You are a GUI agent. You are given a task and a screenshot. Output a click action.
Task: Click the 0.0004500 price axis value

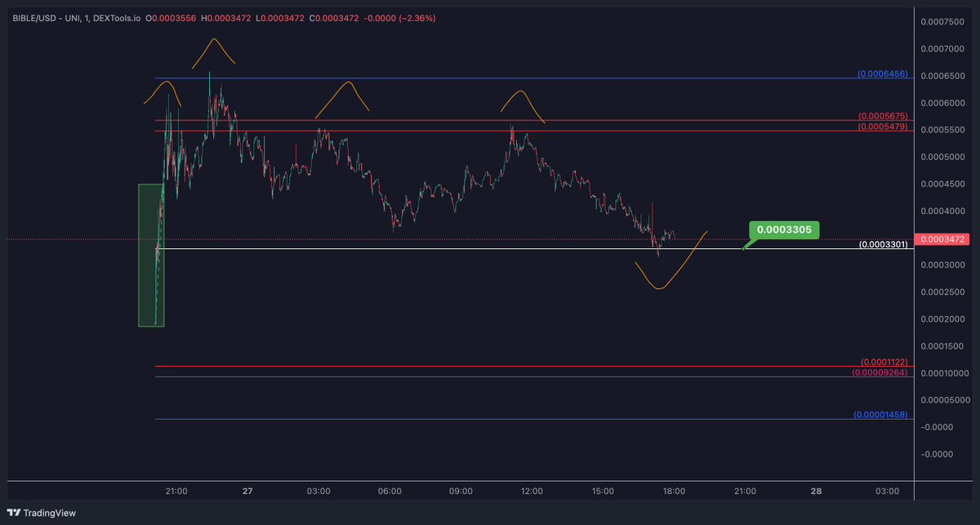[x=941, y=184]
